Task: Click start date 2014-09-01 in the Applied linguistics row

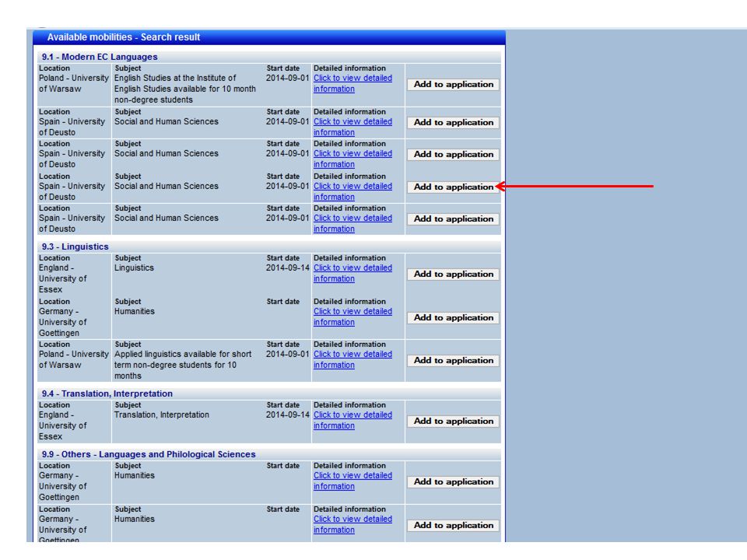Action: tap(288, 354)
